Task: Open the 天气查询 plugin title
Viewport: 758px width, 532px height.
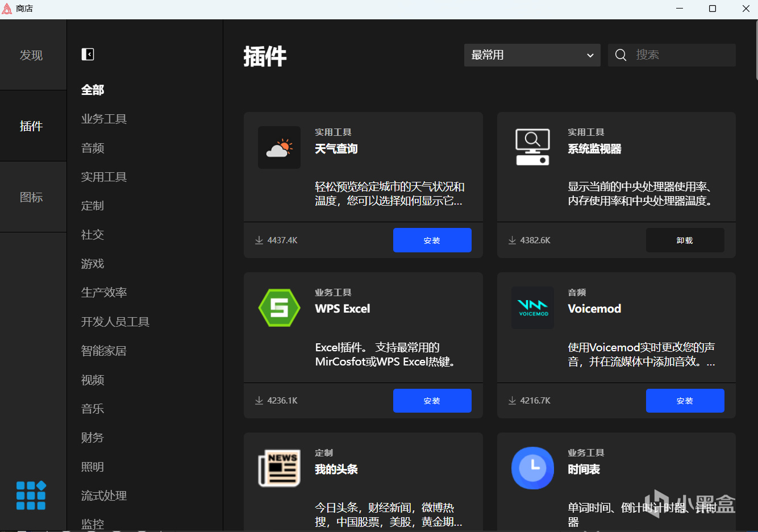Action: tap(336, 149)
